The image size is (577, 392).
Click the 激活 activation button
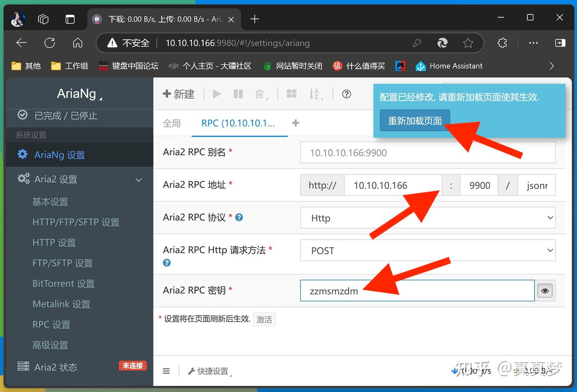[x=264, y=319]
